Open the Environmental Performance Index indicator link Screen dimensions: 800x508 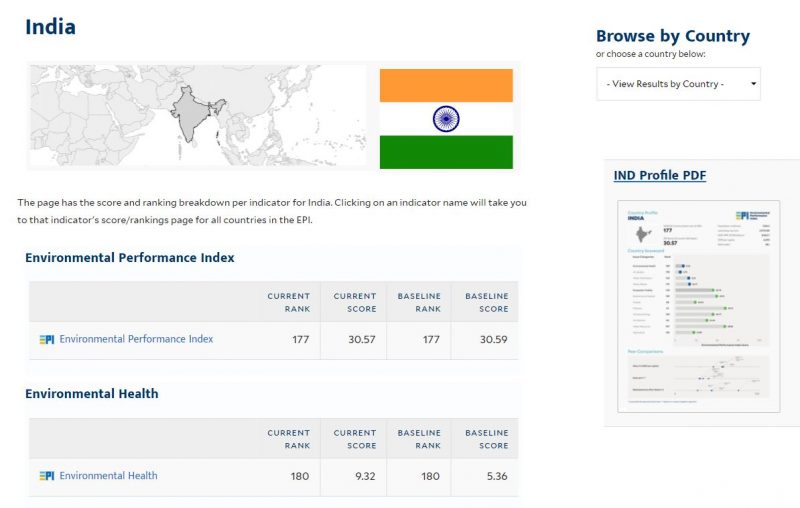point(136,339)
